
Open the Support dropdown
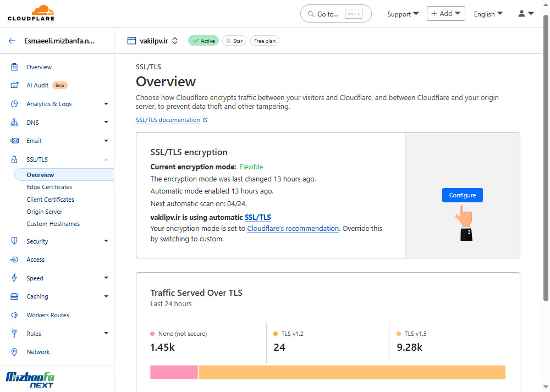point(403,14)
